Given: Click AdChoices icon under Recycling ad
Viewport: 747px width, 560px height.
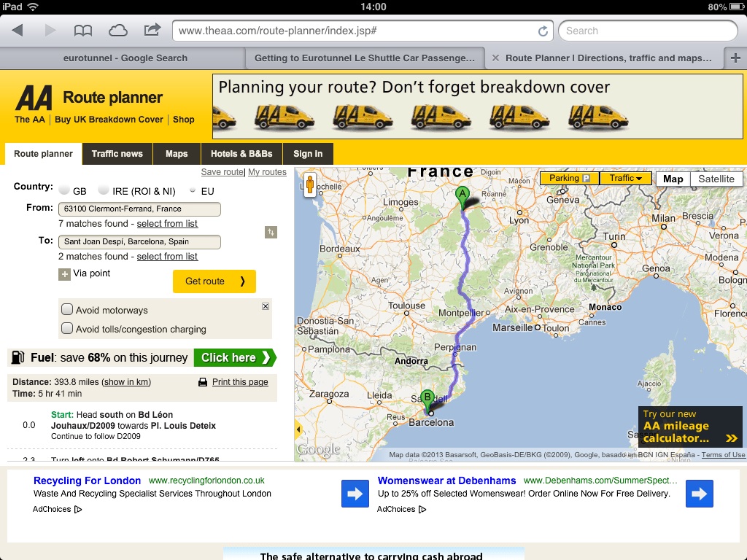Looking at the screenshot, I should coord(78,510).
